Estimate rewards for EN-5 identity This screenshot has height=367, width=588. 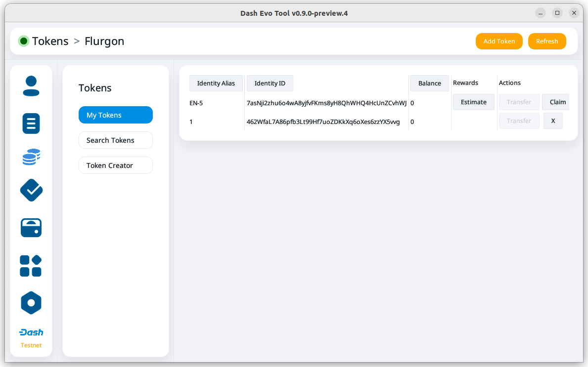[473, 102]
